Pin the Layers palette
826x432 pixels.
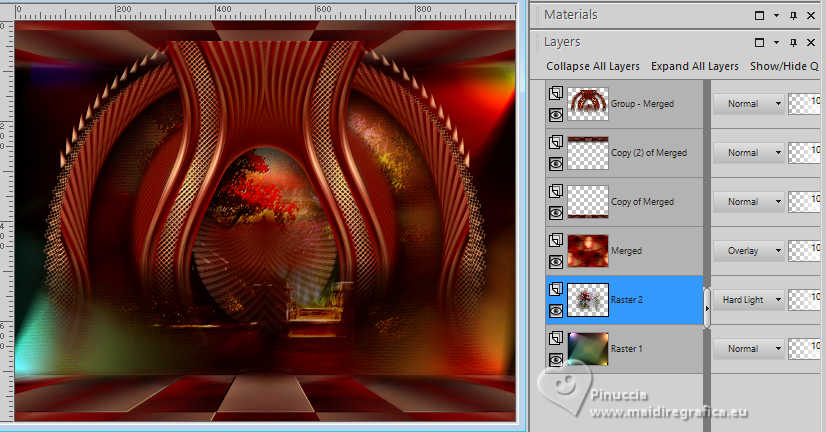point(793,43)
